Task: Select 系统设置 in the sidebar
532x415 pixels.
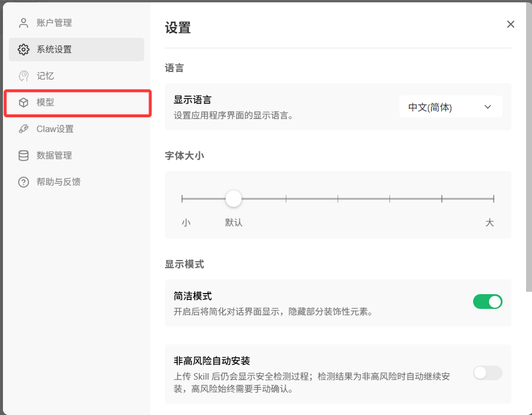Action: pyautogui.click(x=77, y=50)
